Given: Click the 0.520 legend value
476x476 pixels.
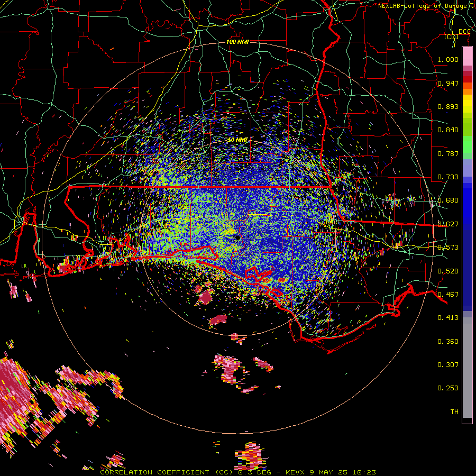Looking at the screenshot, I should [x=448, y=271].
